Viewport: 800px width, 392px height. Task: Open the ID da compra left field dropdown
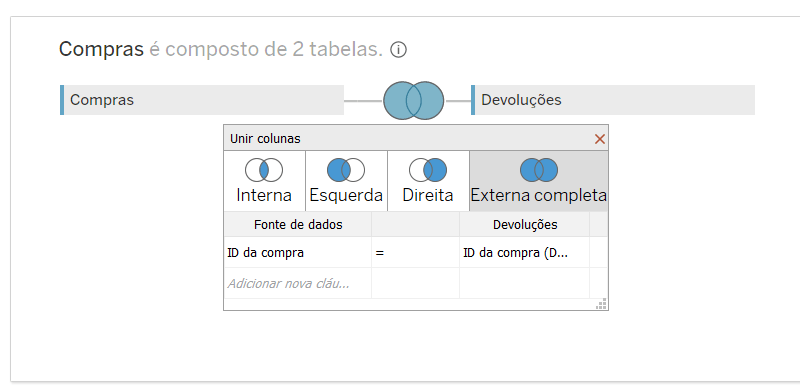[298, 252]
